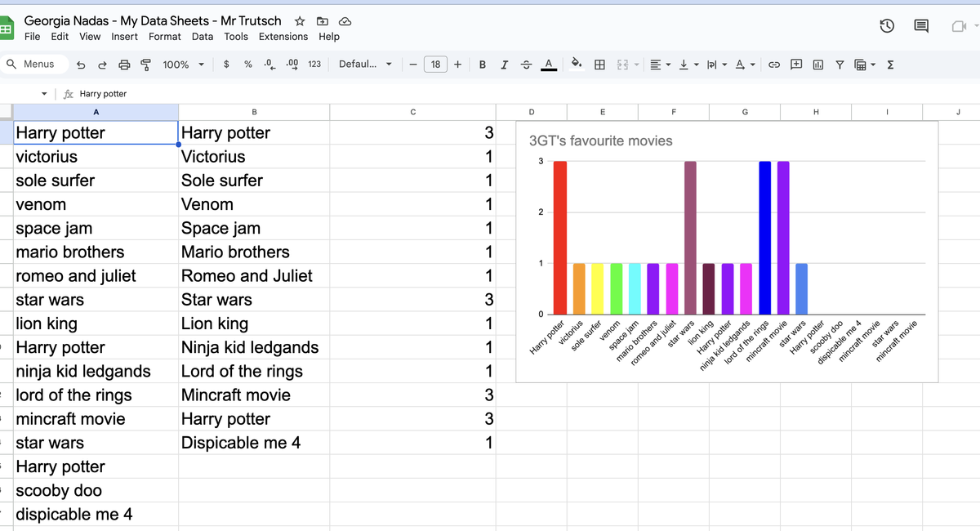This screenshot has height=531, width=980.
Task: Open the Extensions menu
Action: pyautogui.click(x=283, y=37)
